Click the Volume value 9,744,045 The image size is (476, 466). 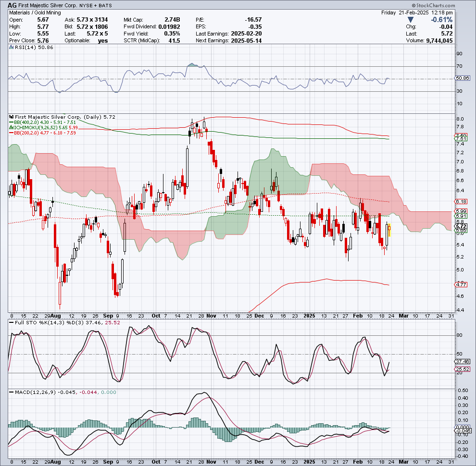[x=439, y=41]
